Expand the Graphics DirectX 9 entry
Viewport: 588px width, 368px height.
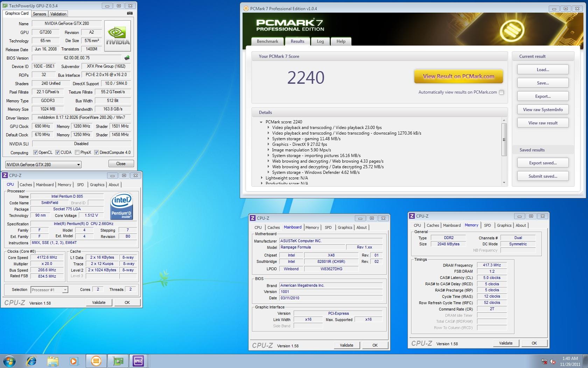point(268,144)
